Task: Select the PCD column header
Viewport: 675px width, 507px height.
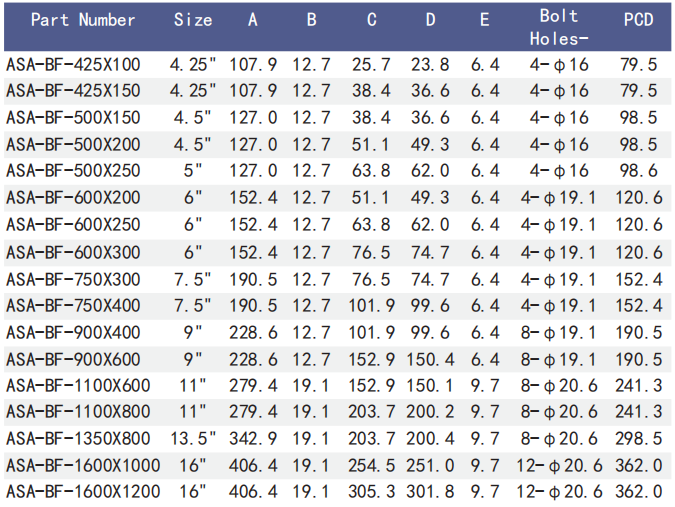Action: 638,20
